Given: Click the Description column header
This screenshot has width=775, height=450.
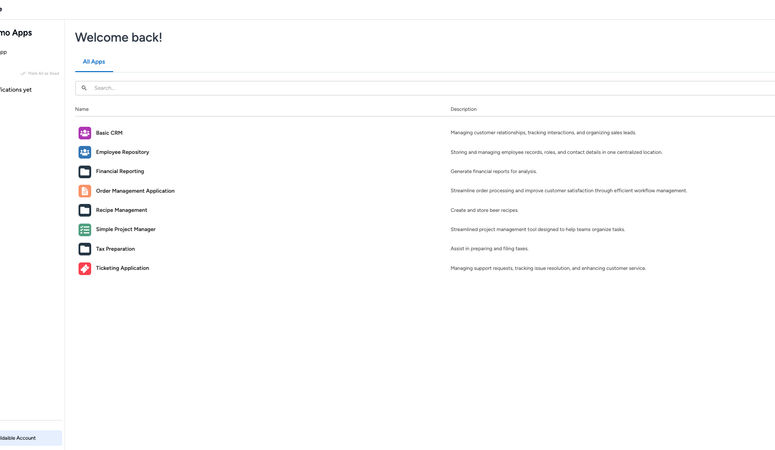Looking at the screenshot, I should pos(464,109).
